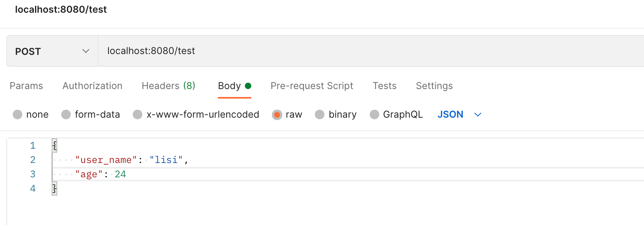Choose the binary body option
Viewport: 644px width, 225px height.
(320, 114)
